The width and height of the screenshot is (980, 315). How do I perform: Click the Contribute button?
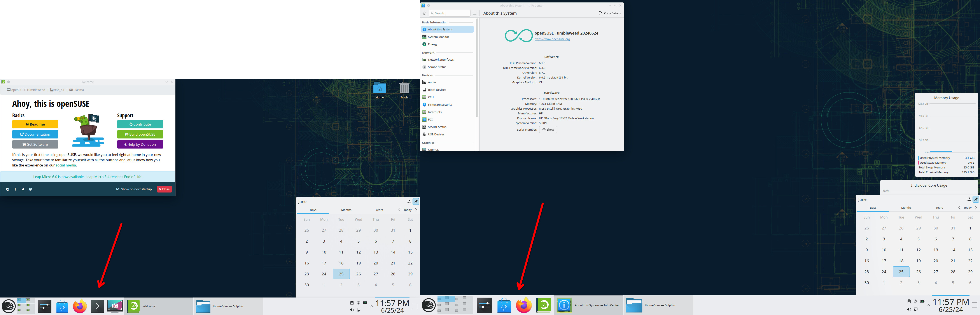[140, 124]
